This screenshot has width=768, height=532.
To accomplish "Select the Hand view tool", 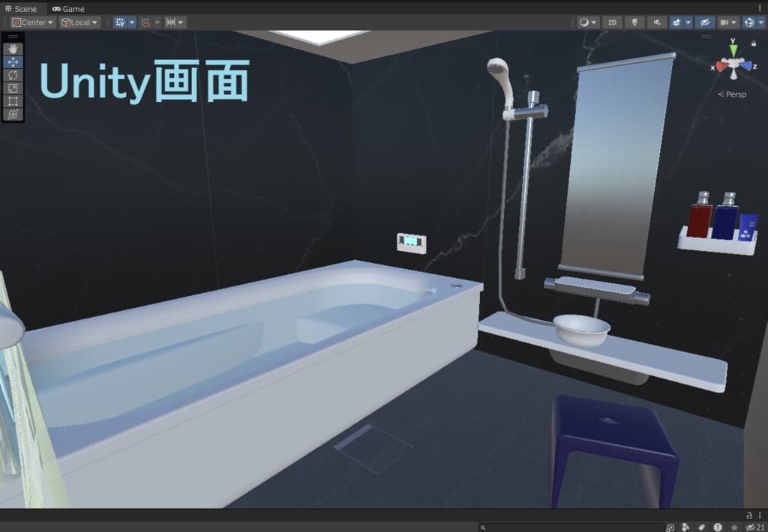I will (13, 49).
